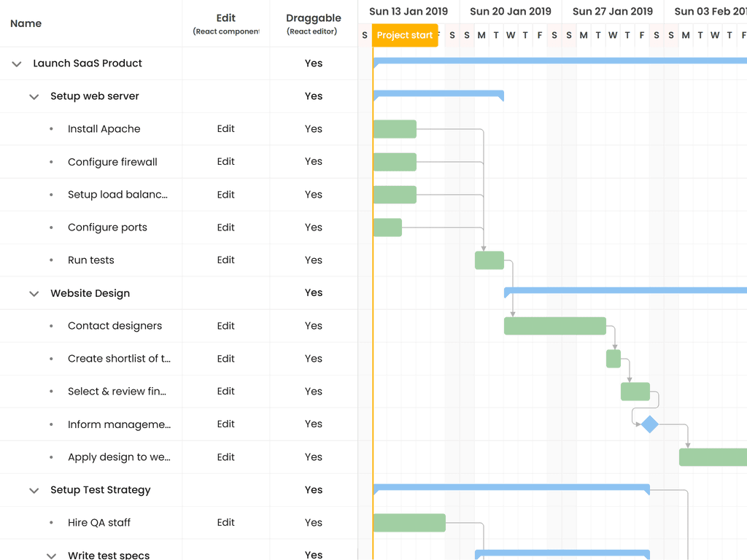The height and width of the screenshot is (560, 747).
Task: Click the Project start timeline marker
Action: 405,36
